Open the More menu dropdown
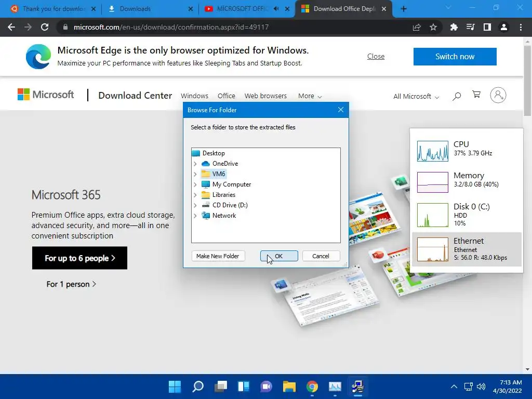This screenshot has width=532, height=399. tap(310, 96)
